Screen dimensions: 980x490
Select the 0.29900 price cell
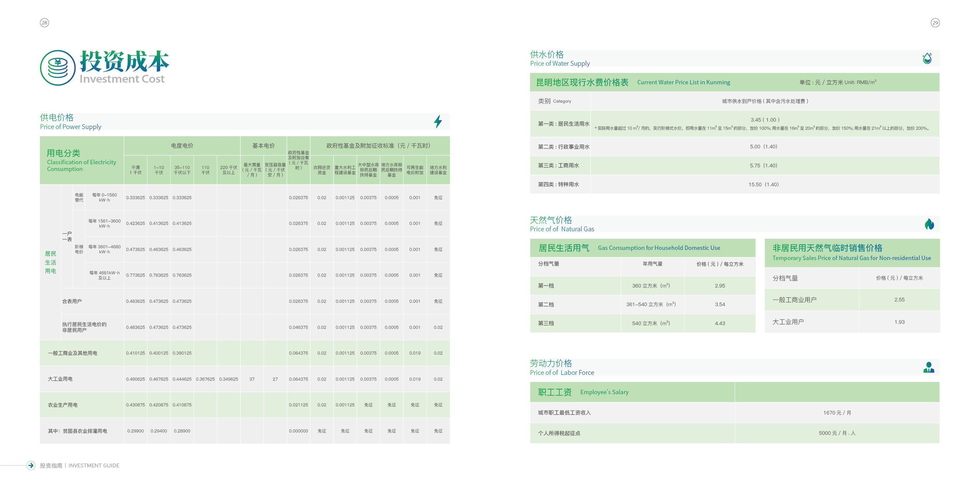click(135, 431)
